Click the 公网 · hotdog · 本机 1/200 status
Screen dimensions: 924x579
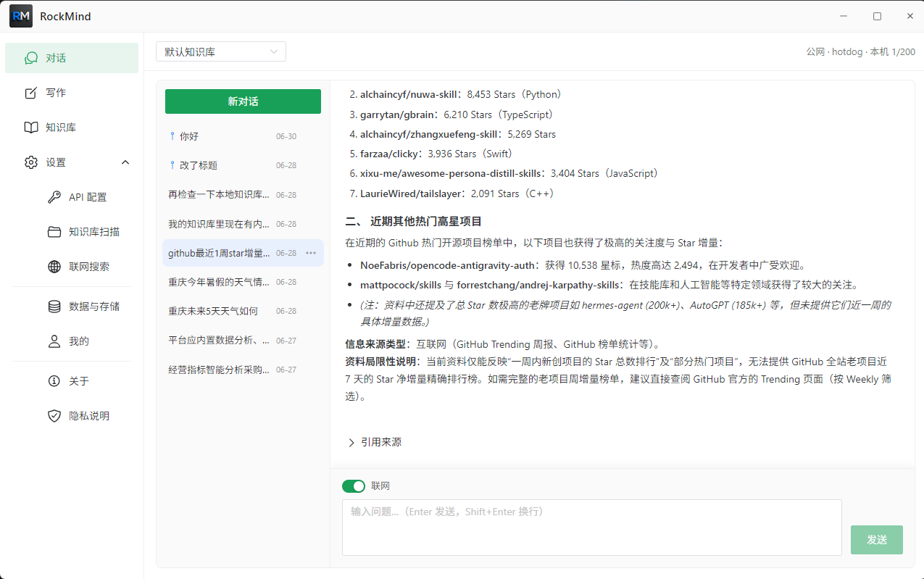pyautogui.click(x=860, y=52)
